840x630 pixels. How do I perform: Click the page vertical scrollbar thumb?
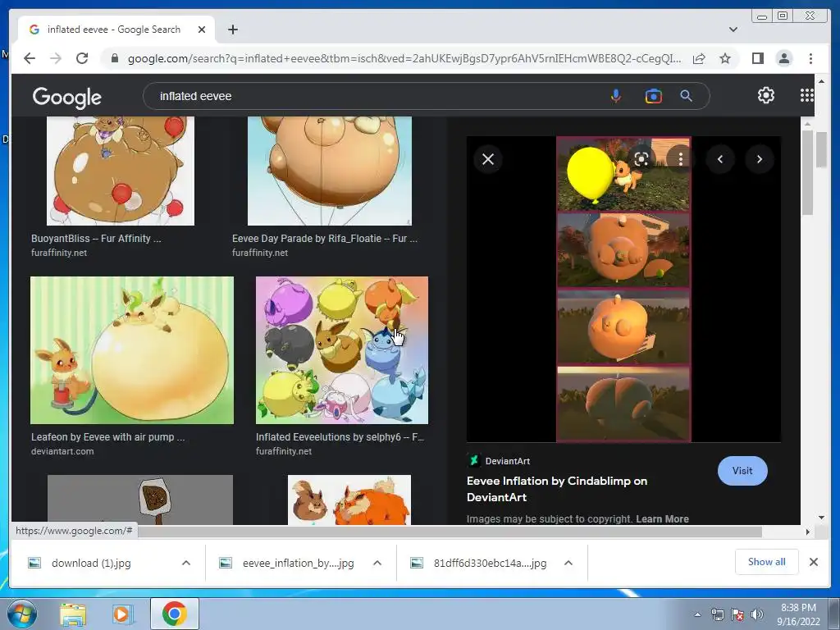tap(821, 149)
